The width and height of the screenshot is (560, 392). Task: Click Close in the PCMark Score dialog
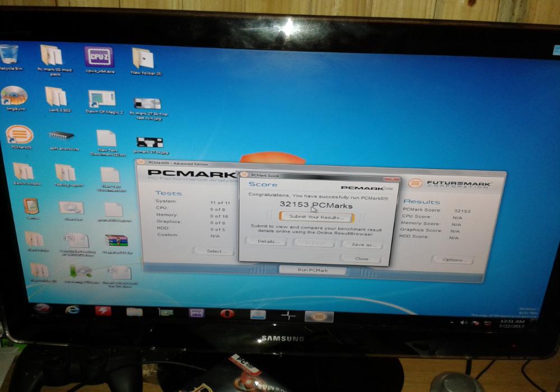[x=361, y=259]
